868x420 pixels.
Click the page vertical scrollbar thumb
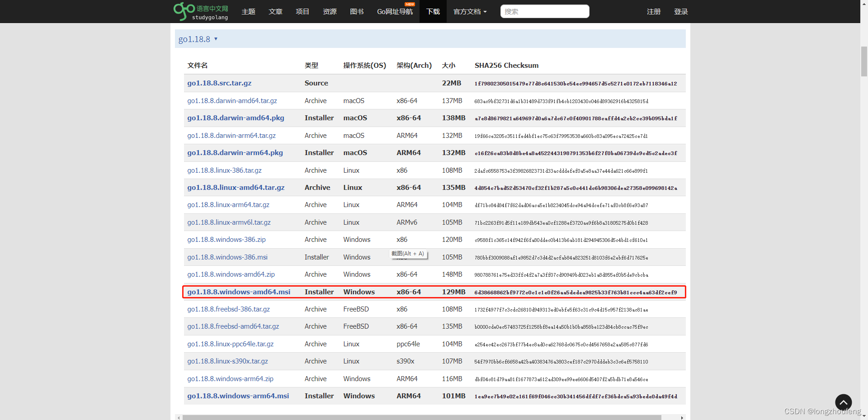[x=864, y=61]
